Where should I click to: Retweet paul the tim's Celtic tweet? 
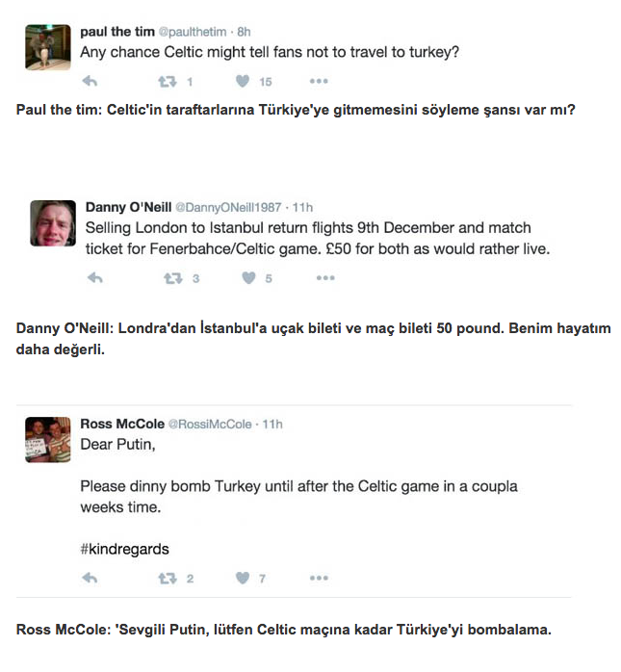(168, 82)
